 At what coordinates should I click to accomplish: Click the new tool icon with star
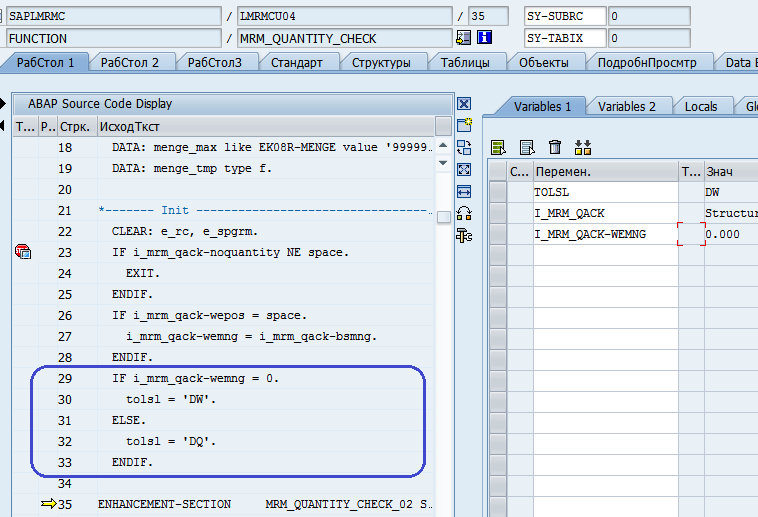coord(464,125)
